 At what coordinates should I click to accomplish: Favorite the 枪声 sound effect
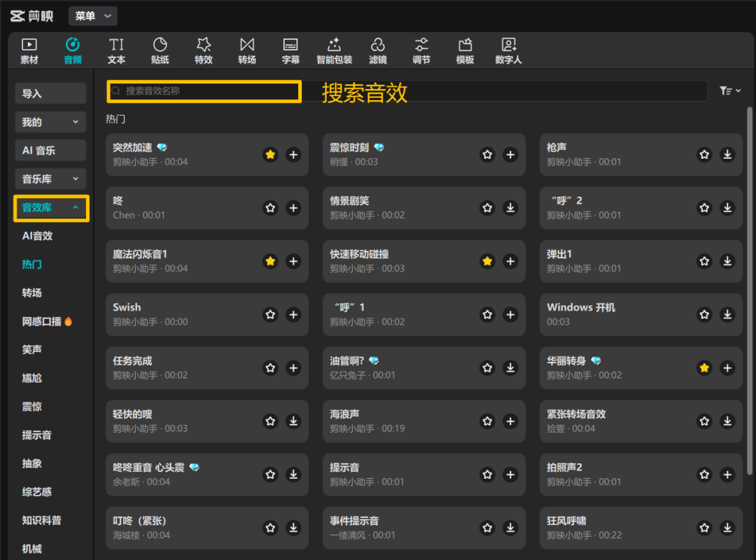(x=704, y=155)
